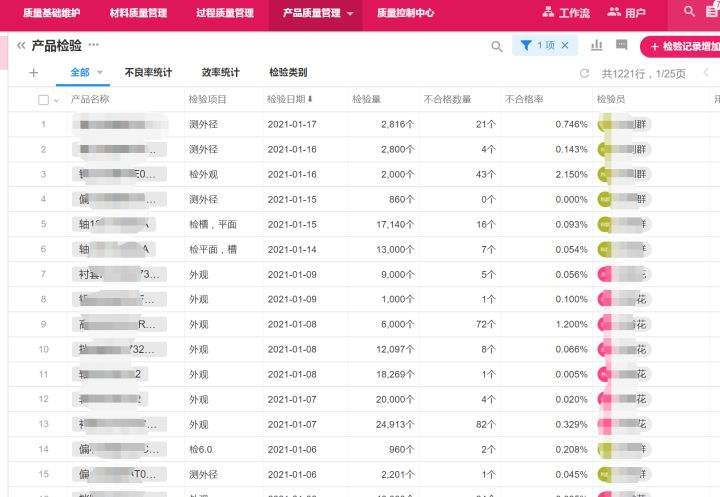Click inspector avatar in row 10

(605, 349)
